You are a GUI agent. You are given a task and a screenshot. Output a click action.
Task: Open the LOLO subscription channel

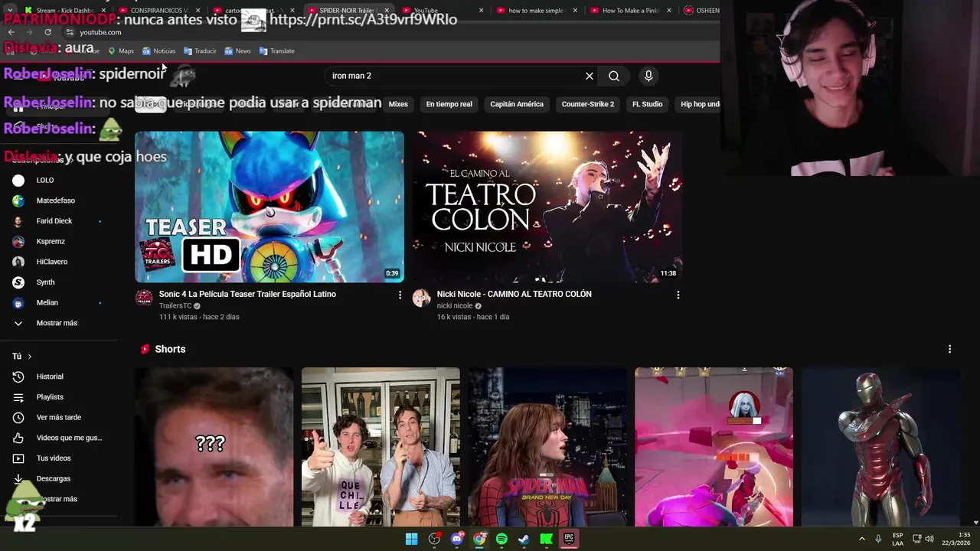click(x=58, y=181)
